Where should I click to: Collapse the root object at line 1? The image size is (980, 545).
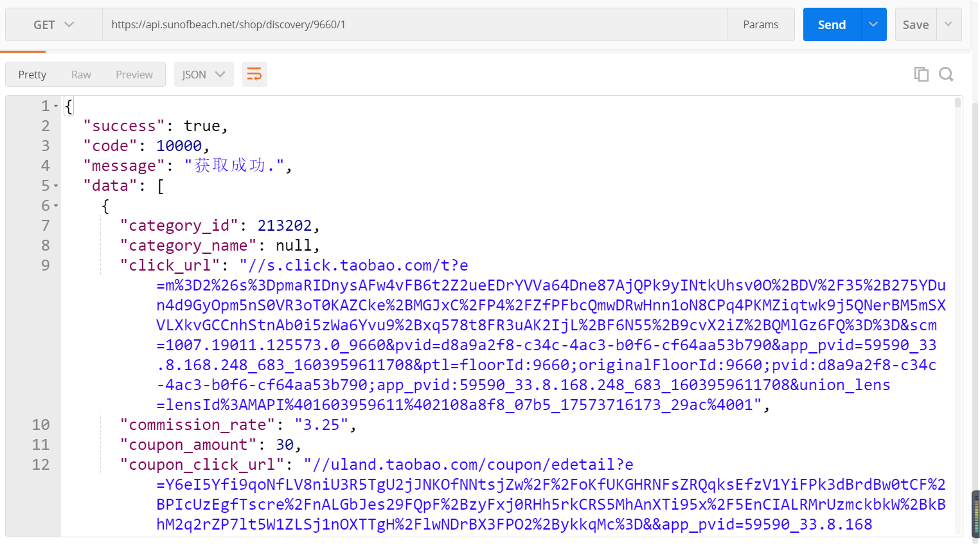point(56,106)
